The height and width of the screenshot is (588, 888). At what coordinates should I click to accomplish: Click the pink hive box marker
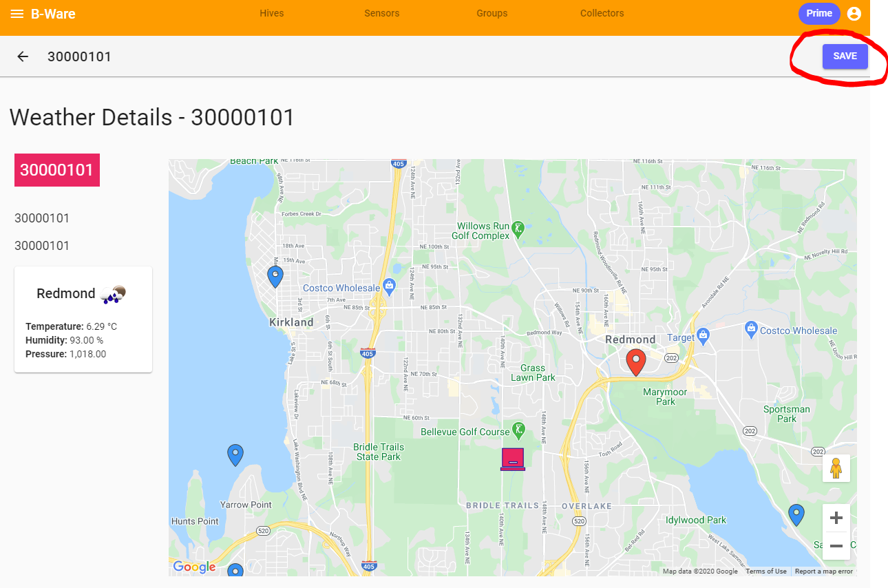tap(513, 459)
